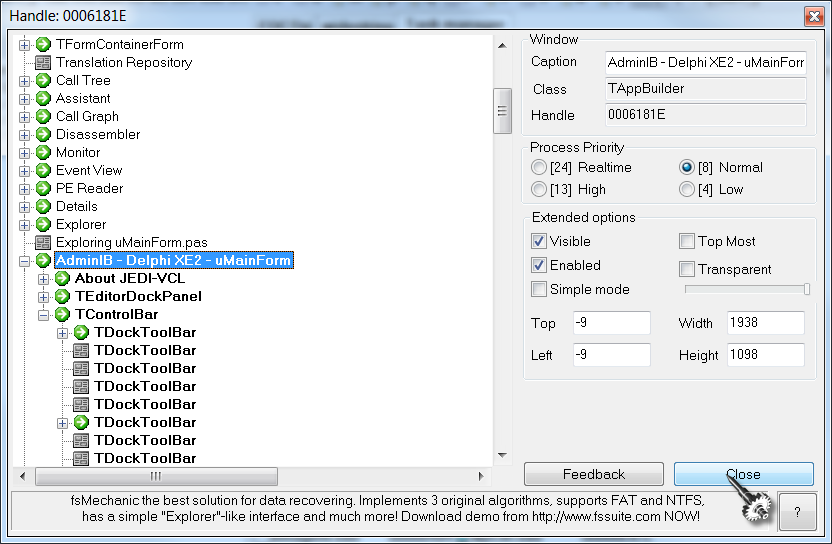
Task: Select the Explorer tree item
Action: tap(81, 225)
